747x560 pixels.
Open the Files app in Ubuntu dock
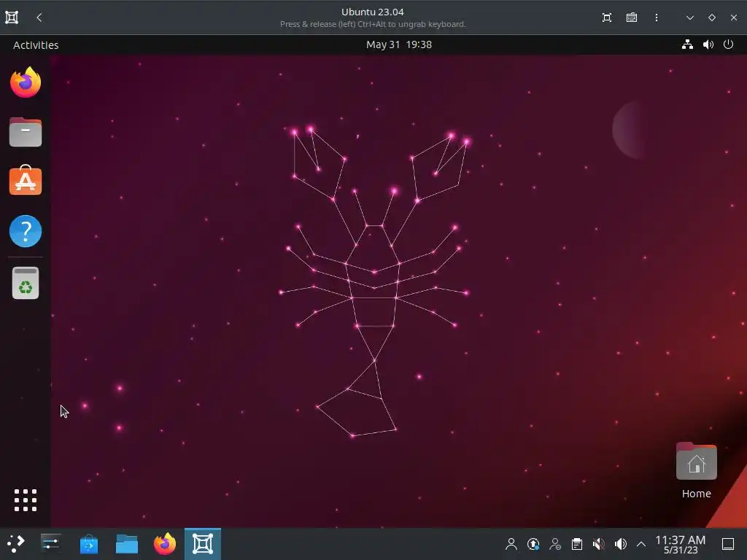[26, 132]
